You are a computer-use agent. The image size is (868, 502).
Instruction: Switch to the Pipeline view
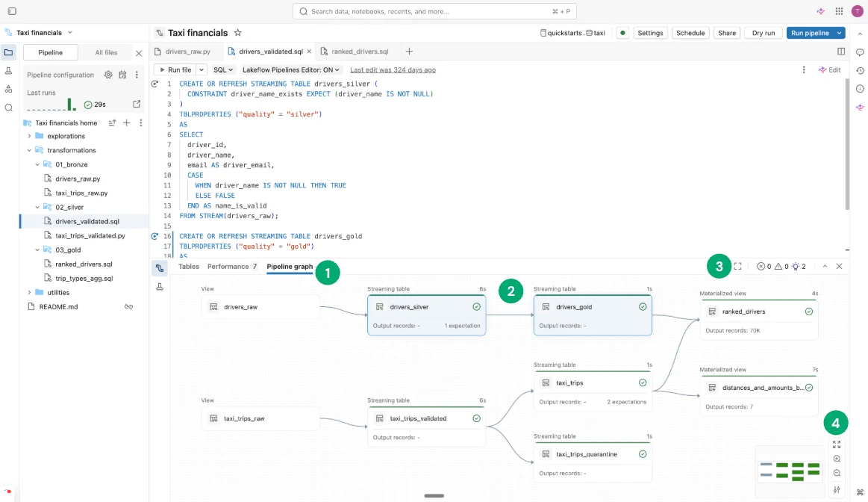click(50, 52)
